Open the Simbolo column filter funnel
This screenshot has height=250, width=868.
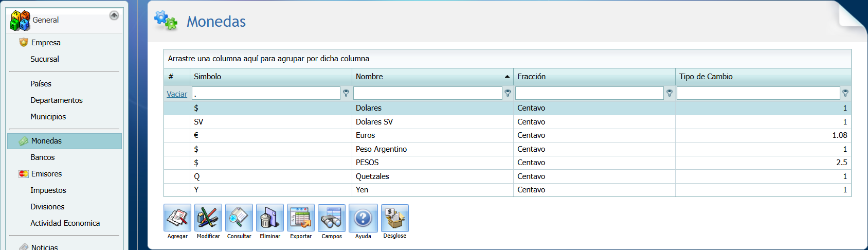346,93
